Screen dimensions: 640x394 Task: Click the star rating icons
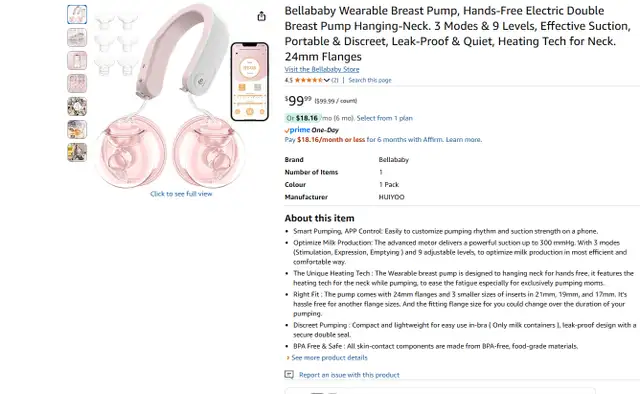pos(309,80)
